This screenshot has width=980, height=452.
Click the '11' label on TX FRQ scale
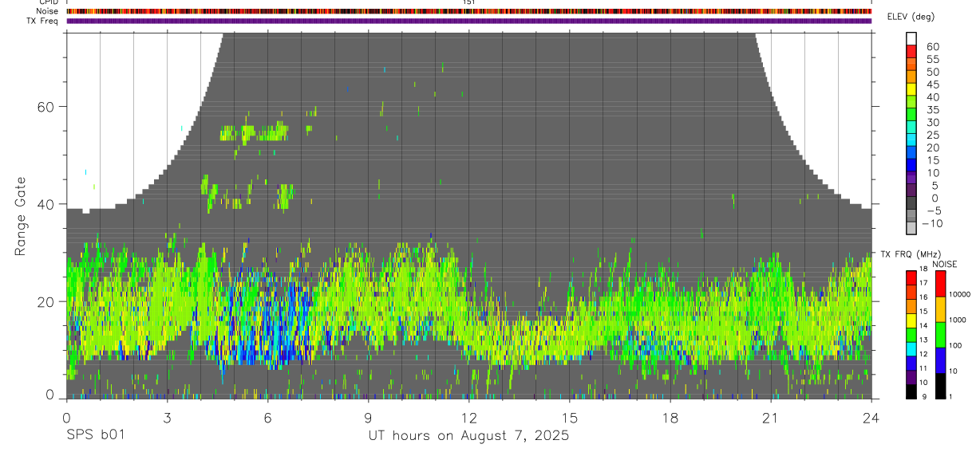(923, 368)
